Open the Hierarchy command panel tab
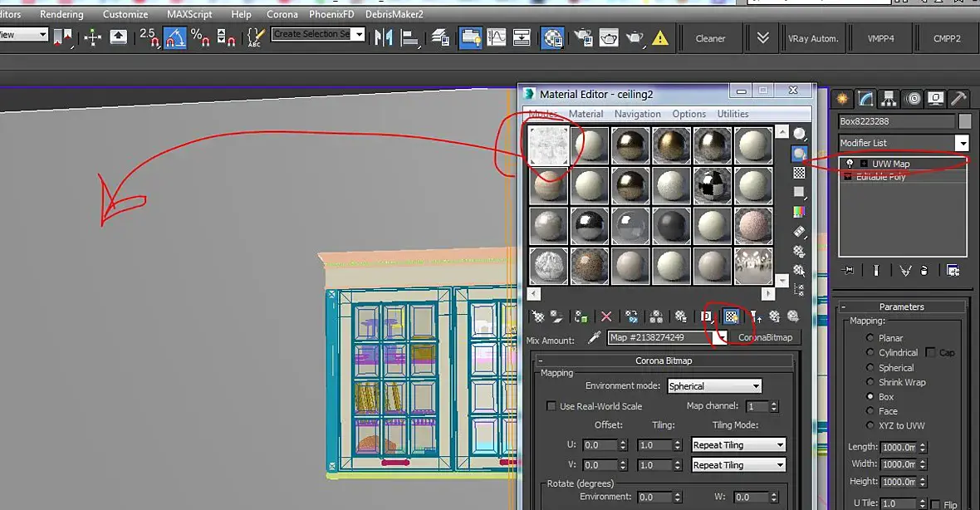The image size is (980, 510). click(x=889, y=99)
